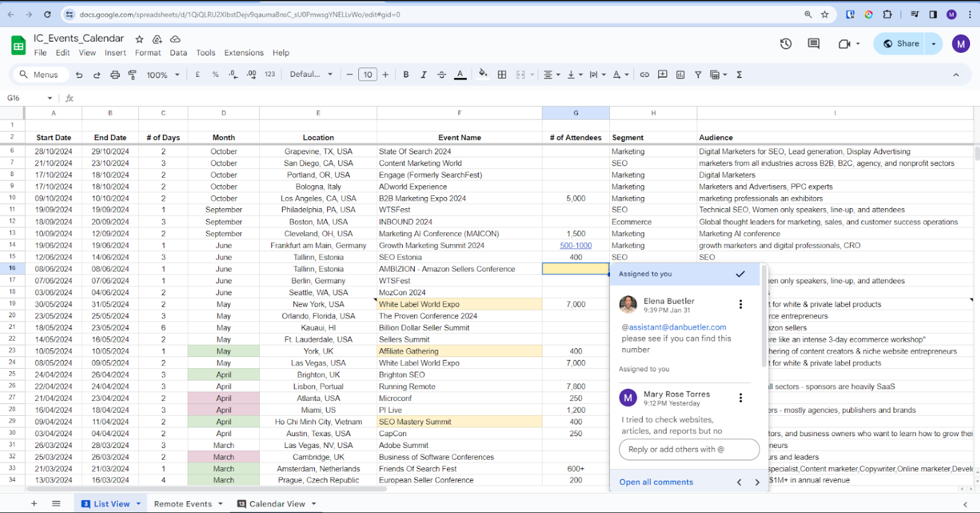The width and height of the screenshot is (980, 513).
Task: Open the browser bookmark star
Action: pyautogui.click(x=824, y=14)
